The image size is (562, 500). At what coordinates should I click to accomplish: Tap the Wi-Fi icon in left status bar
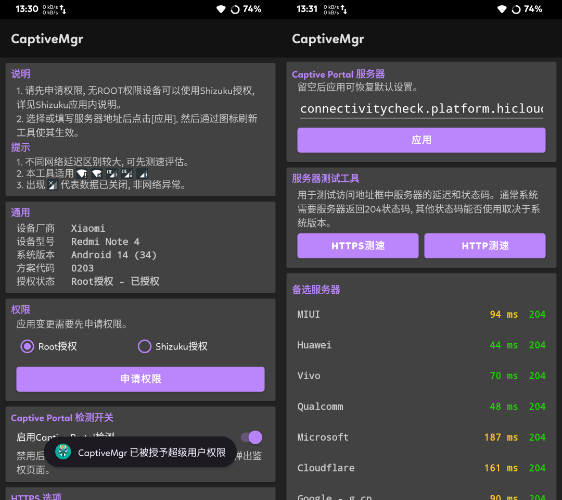click(x=221, y=9)
